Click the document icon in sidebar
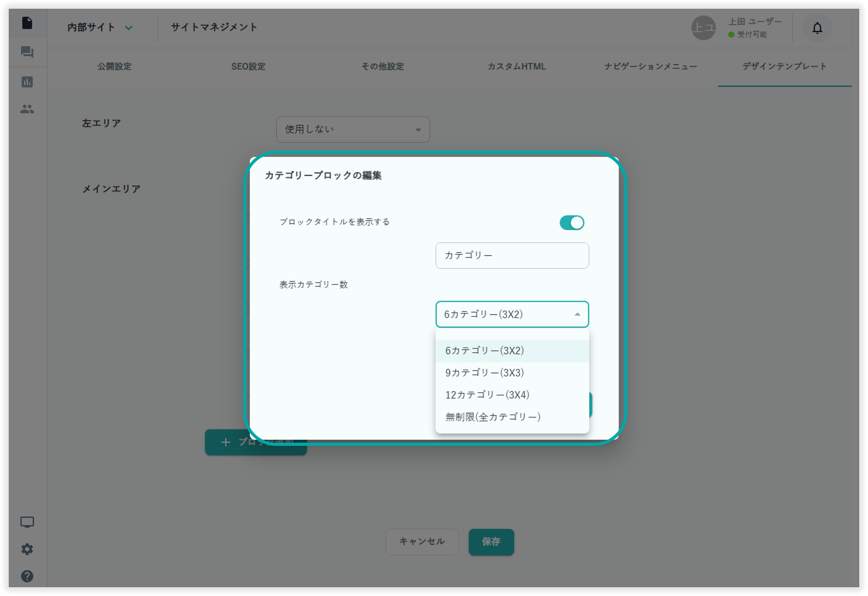The image size is (868, 596). tap(27, 23)
